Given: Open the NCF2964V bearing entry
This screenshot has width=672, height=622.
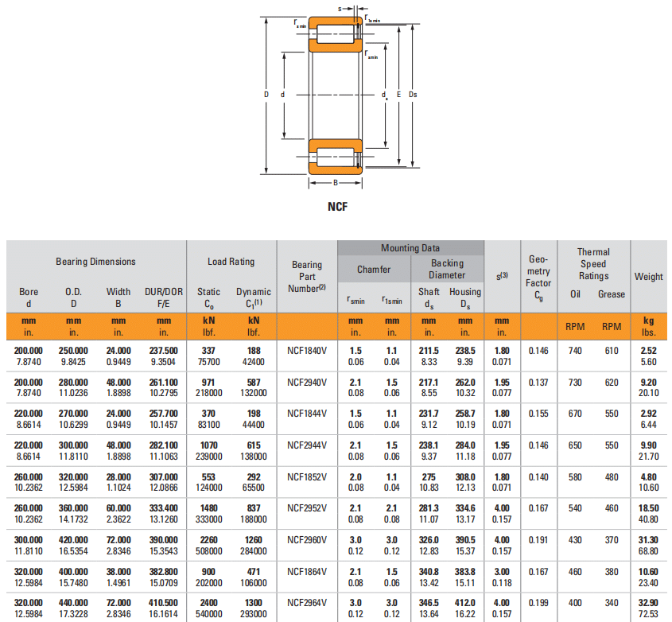Looking at the screenshot, I should click(x=307, y=603).
